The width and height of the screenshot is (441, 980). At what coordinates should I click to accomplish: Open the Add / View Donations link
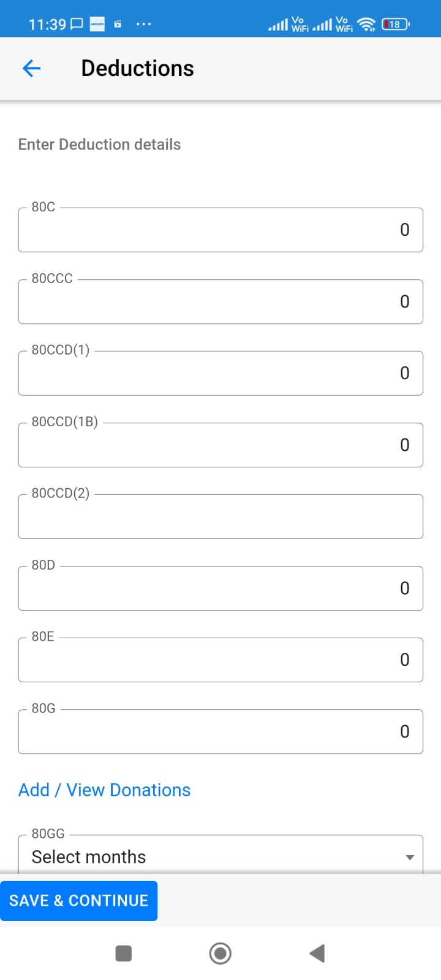(x=104, y=790)
